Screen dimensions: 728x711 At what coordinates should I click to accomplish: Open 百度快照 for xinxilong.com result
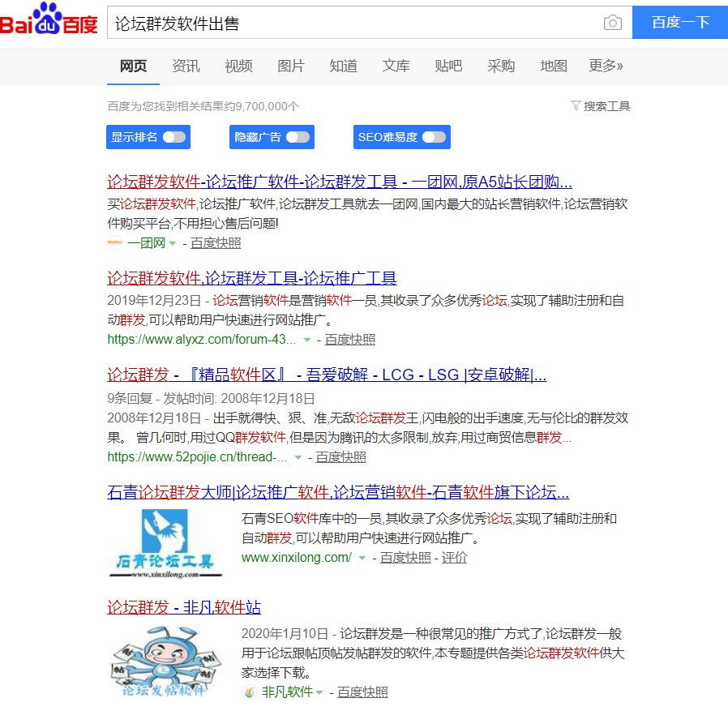point(405,557)
